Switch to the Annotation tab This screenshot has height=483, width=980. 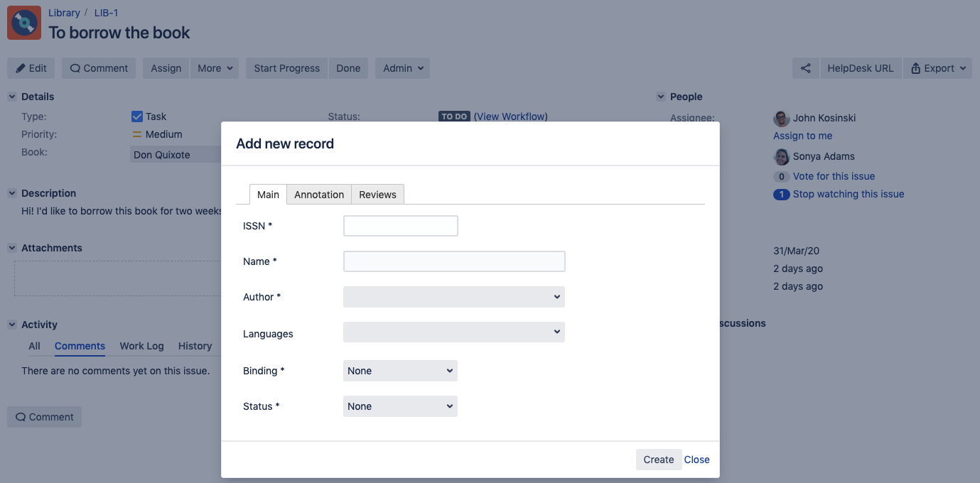pos(319,195)
